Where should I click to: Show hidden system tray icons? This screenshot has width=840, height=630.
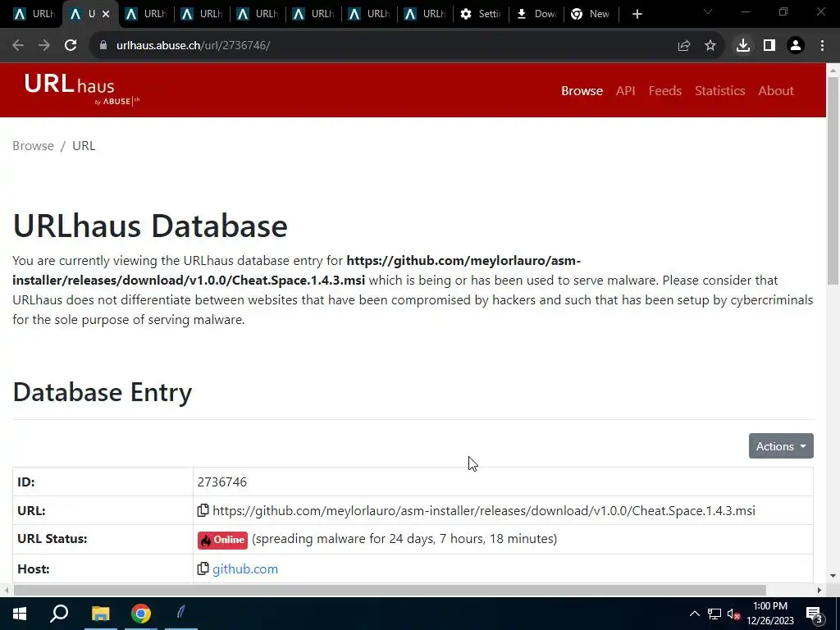click(x=694, y=614)
